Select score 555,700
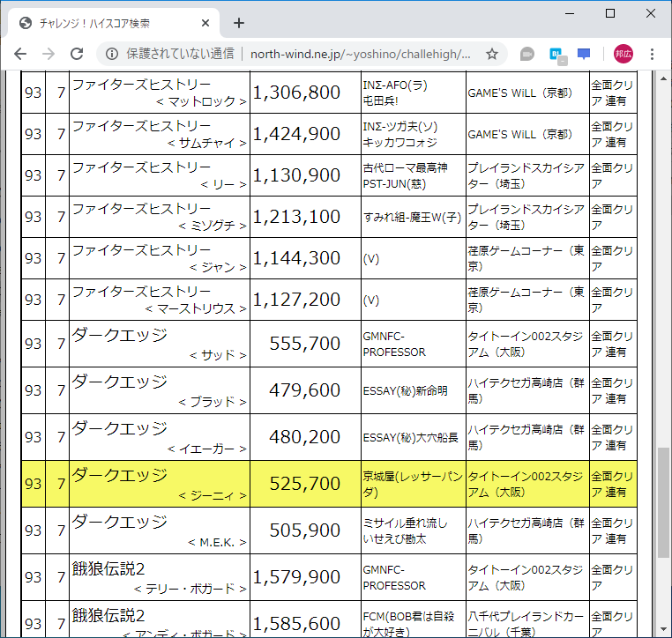672x638 pixels. (x=305, y=344)
